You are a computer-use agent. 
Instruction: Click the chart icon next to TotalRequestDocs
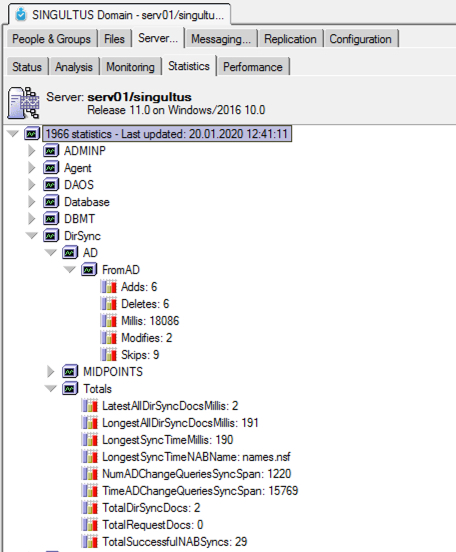90,525
